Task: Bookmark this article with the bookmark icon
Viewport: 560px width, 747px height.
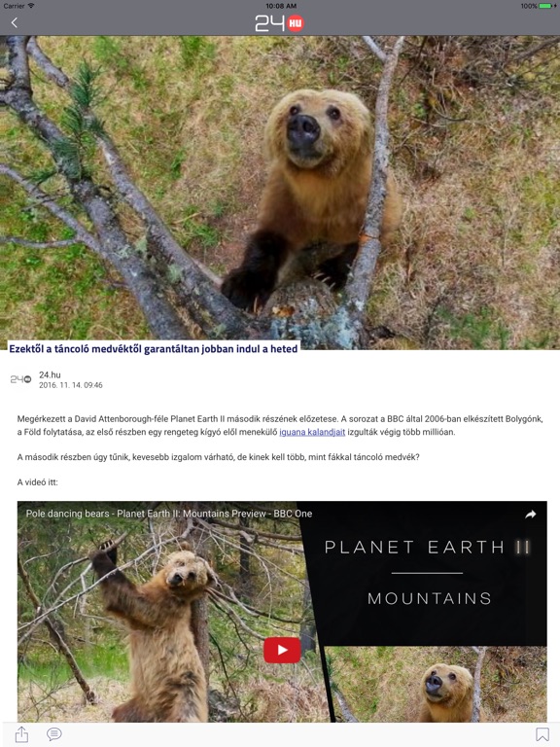Action: pyautogui.click(x=542, y=734)
